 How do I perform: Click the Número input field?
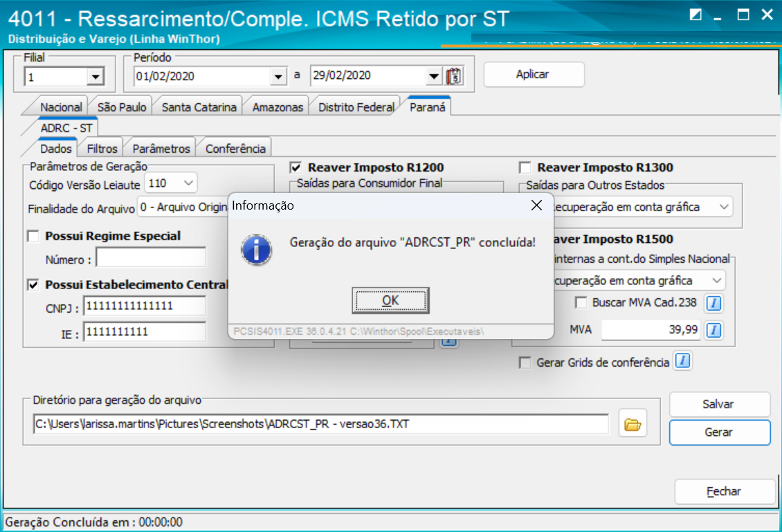pos(151,258)
